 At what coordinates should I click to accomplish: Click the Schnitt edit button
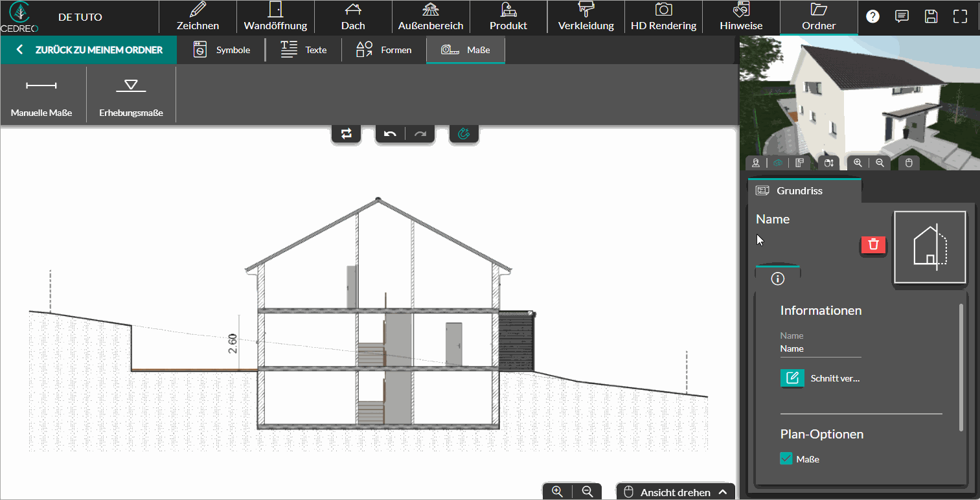(x=792, y=378)
